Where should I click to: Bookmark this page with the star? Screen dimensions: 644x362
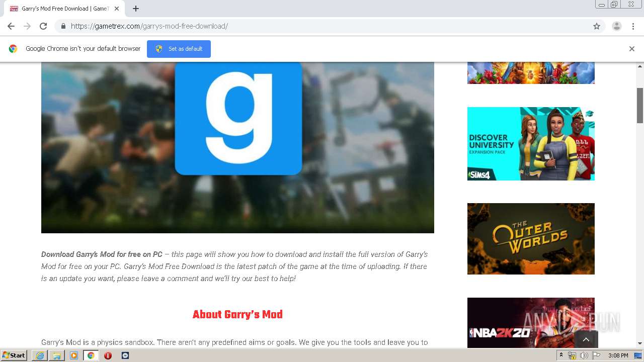(597, 26)
